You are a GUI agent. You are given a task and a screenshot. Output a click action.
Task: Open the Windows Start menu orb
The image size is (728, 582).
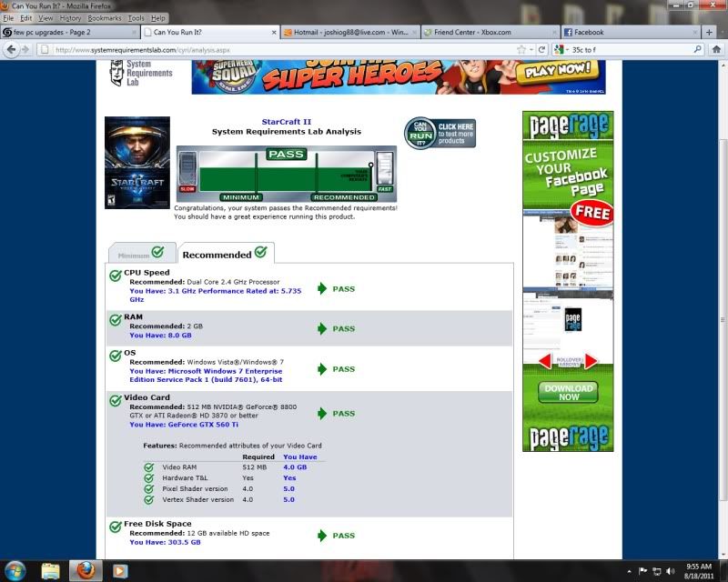pos(15,570)
